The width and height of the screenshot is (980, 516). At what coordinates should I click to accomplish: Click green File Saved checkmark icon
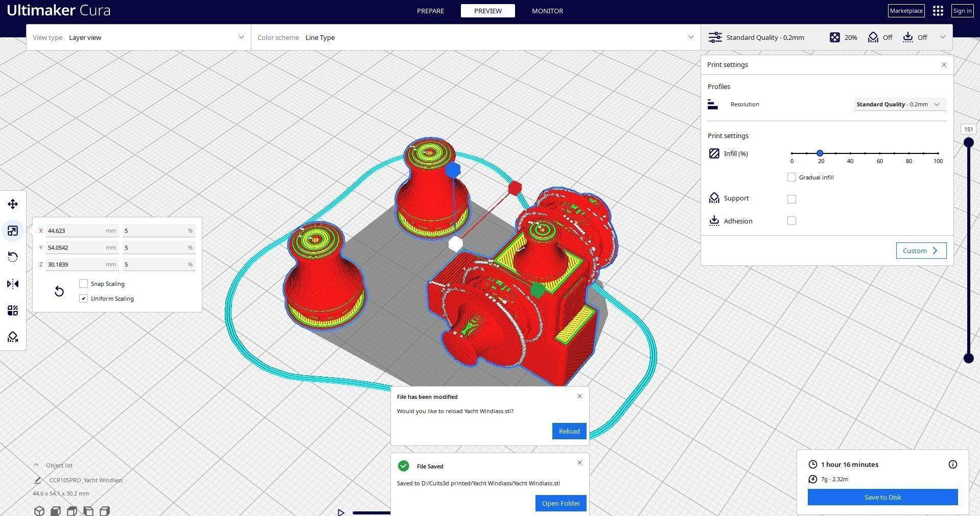pos(403,466)
